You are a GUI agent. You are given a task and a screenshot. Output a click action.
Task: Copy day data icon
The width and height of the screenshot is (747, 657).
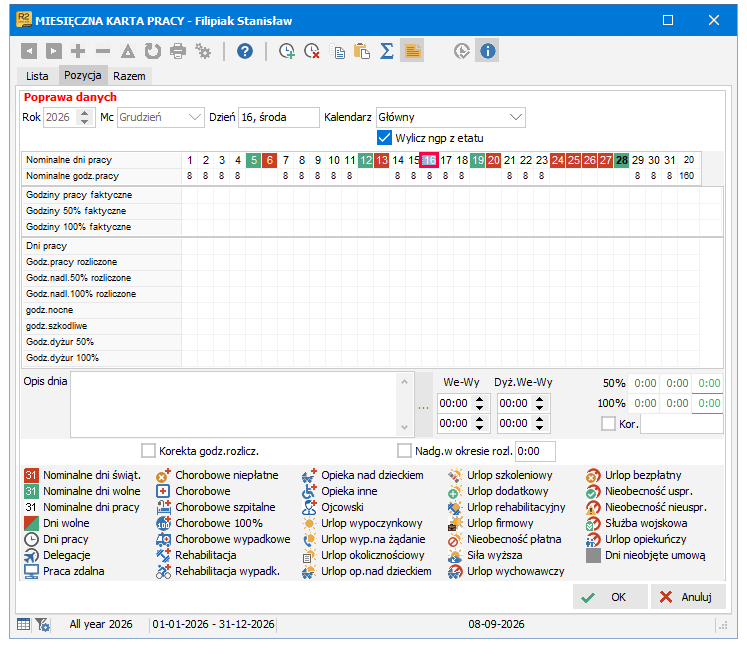click(338, 51)
